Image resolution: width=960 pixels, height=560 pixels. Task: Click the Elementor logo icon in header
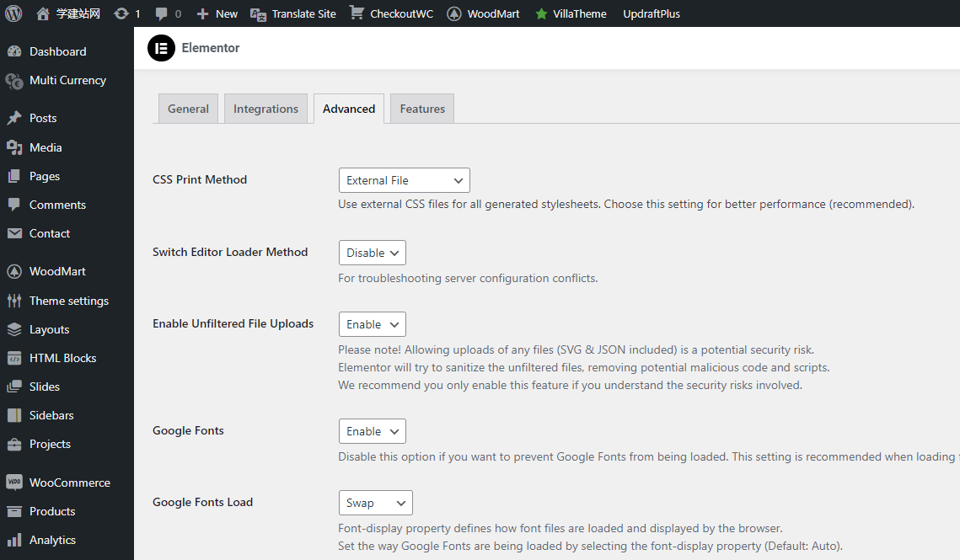click(161, 48)
